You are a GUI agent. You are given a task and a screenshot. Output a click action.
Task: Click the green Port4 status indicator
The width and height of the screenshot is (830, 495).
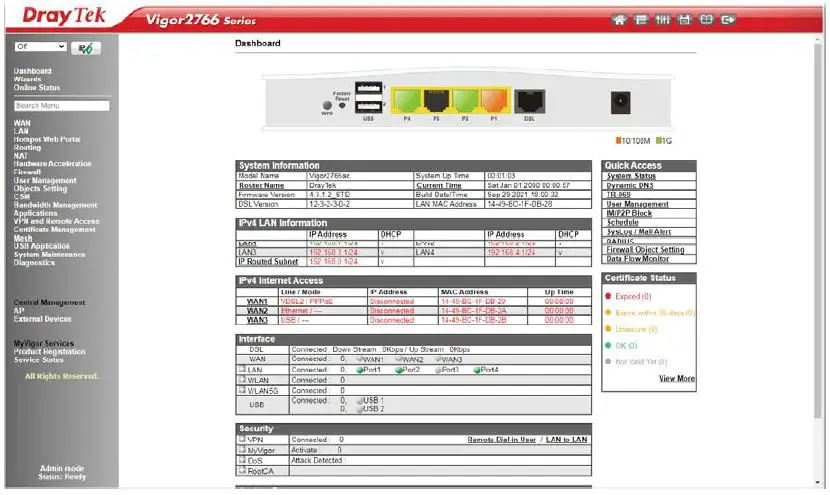point(477,370)
